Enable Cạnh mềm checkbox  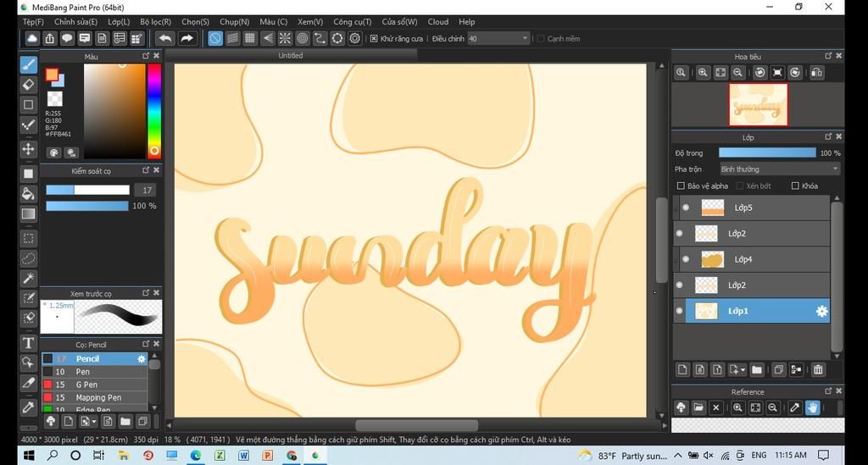[x=541, y=39]
